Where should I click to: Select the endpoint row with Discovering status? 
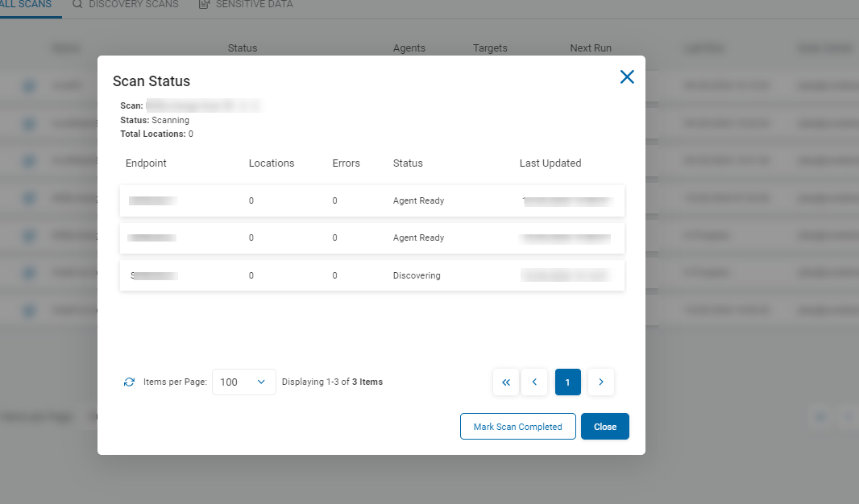pyautogui.click(x=371, y=275)
